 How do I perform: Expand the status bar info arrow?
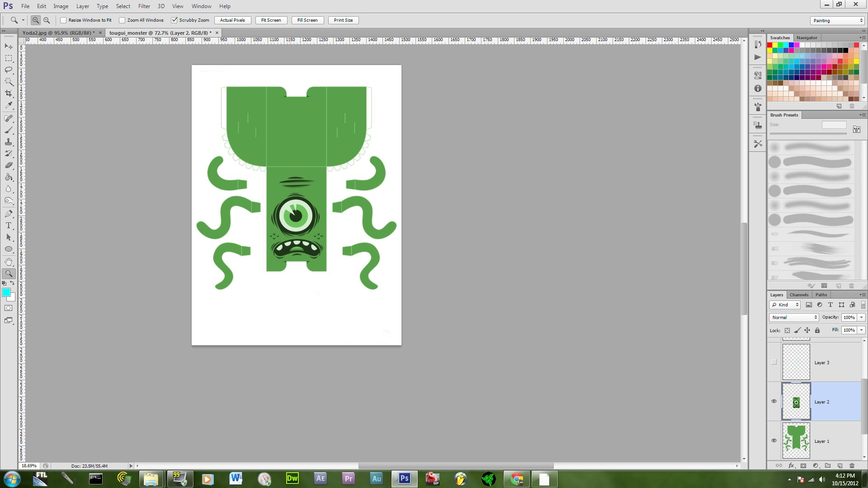tap(131, 466)
